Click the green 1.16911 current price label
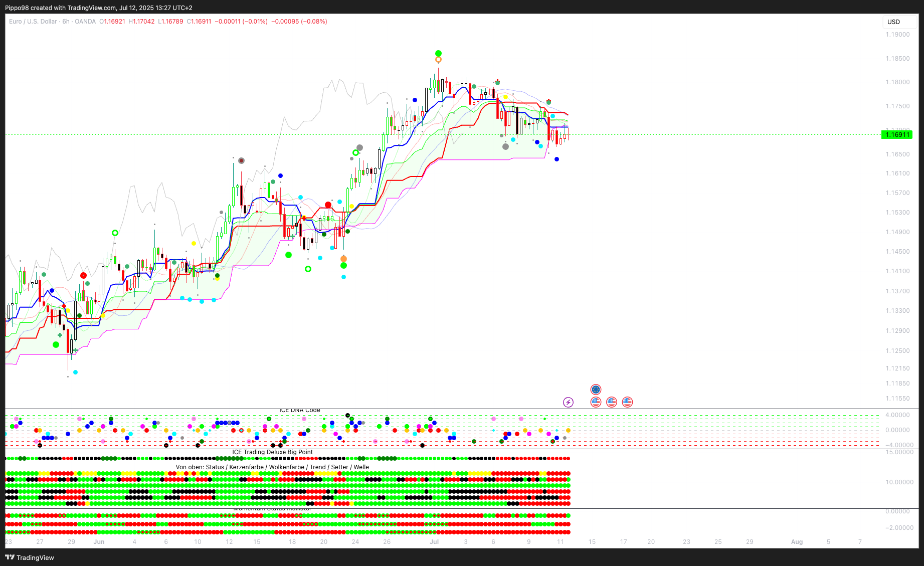 click(897, 135)
